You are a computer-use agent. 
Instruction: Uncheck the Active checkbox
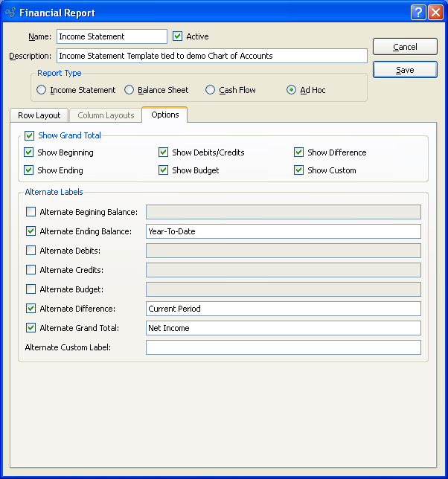point(177,36)
